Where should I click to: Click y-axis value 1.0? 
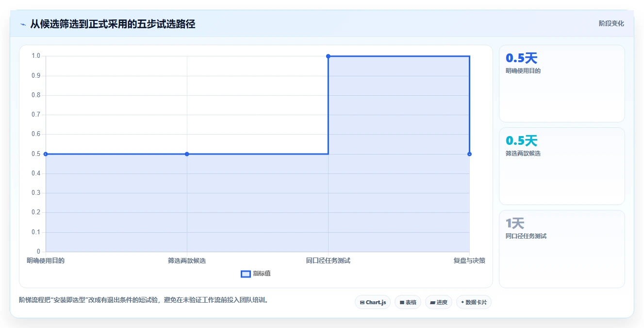36,56
